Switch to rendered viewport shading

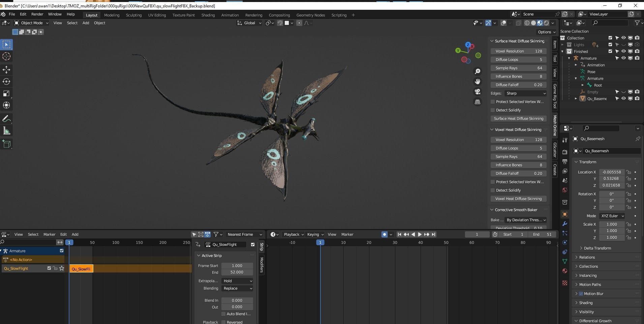pos(546,23)
